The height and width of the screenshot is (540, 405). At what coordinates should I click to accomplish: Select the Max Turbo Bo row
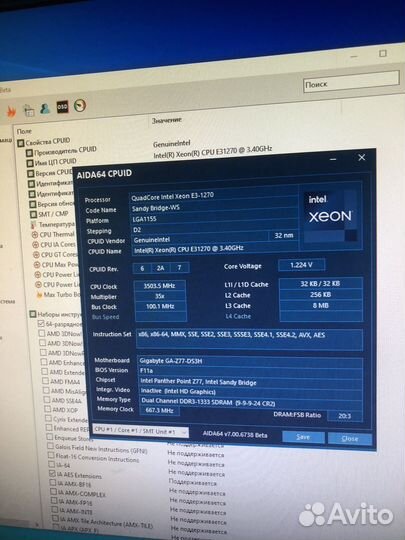[x=58, y=295]
